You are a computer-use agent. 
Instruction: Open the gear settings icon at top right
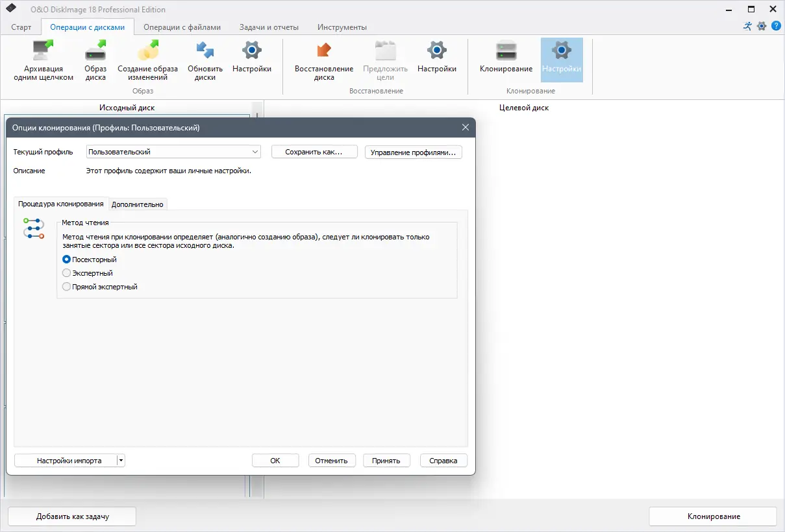tap(762, 26)
